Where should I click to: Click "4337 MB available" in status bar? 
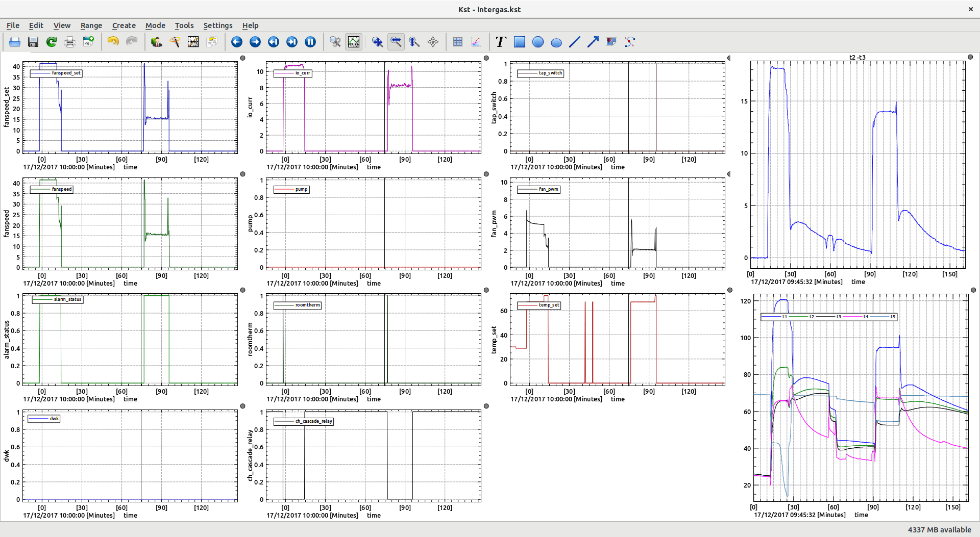click(x=939, y=530)
